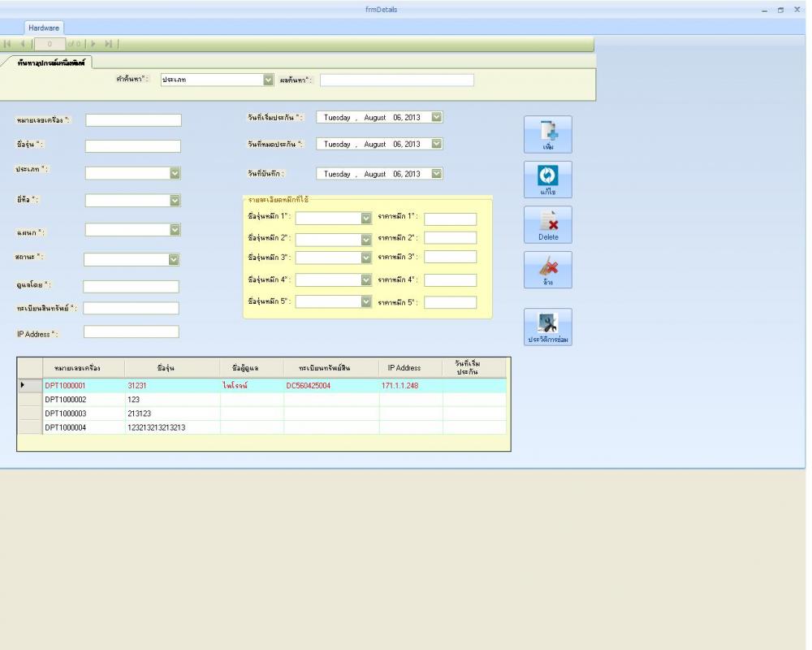Image resolution: width=812 pixels, height=650 pixels.
Task: Open ink model 1 dropdown
Action: click(x=366, y=219)
